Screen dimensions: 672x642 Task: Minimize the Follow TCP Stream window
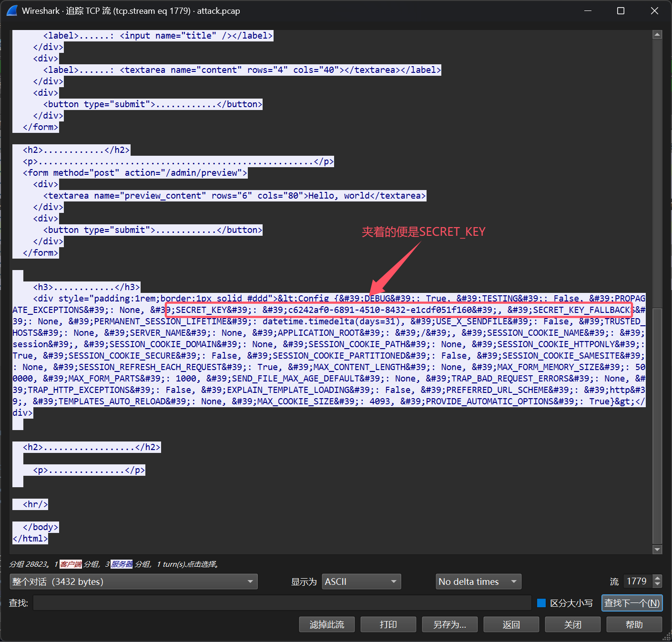pyautogui.click(x=588, y=10)
